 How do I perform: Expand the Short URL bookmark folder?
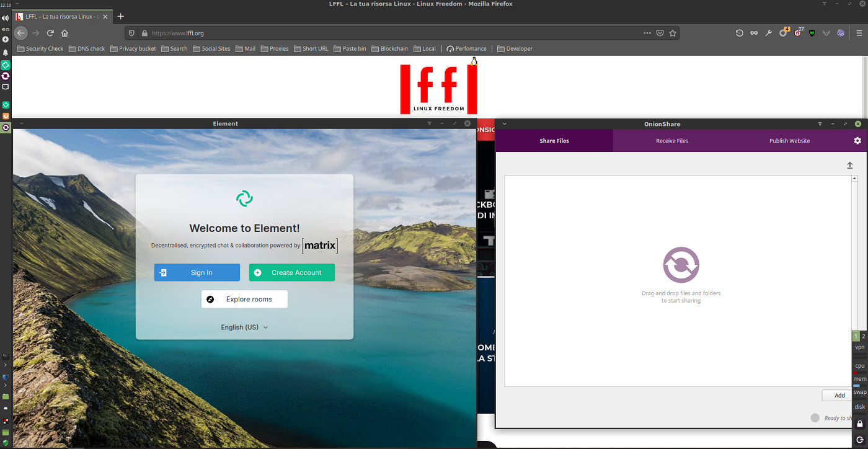coord(311,48)
